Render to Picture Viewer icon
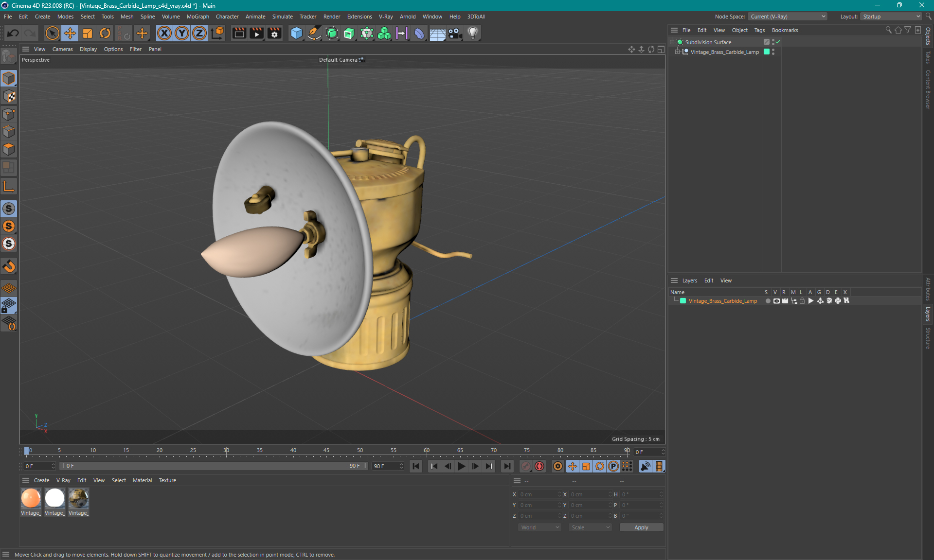934x560 pixels. point(256,33)
